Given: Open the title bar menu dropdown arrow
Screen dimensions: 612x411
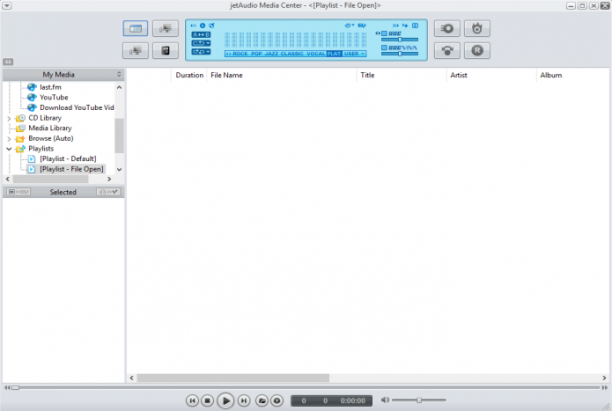Looking at the screenshot, I should [7, 5].
